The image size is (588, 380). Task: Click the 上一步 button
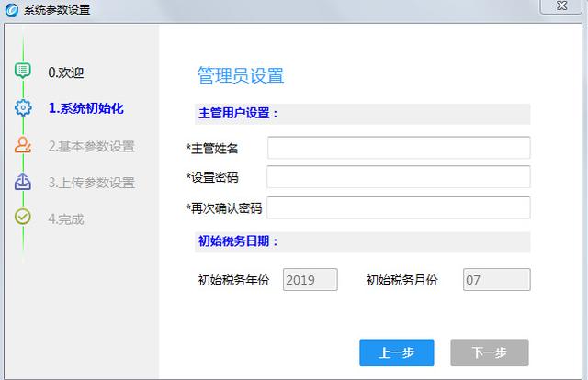pyautogui.click(x=396, y=352)
